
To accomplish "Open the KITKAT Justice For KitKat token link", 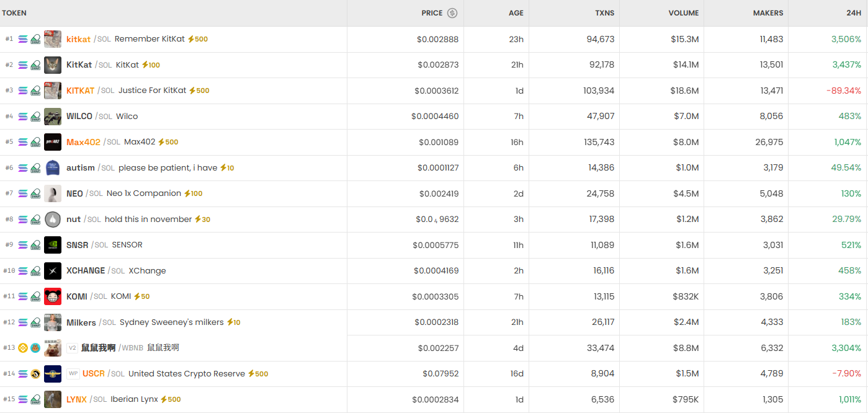I will (x=80, y=91).
